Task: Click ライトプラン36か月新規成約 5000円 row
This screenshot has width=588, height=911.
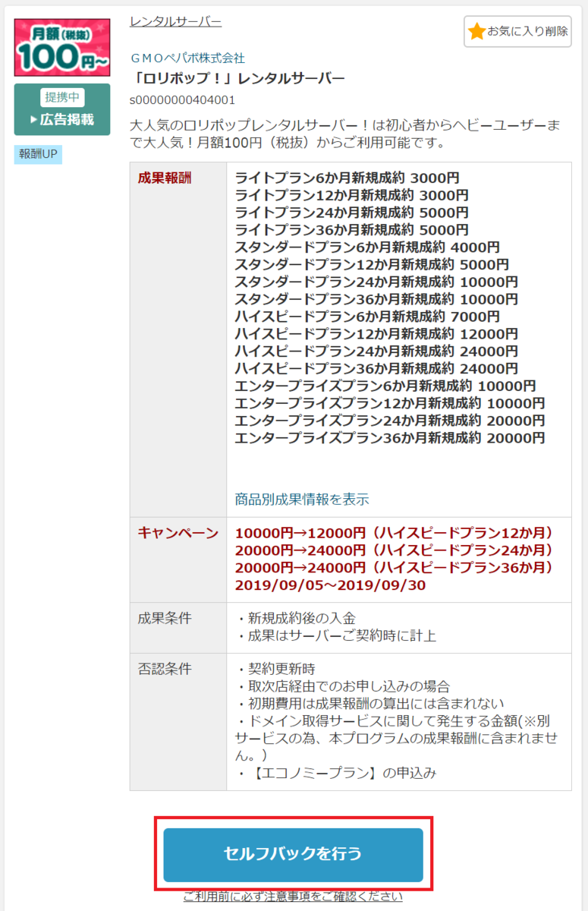Action: 351,230
